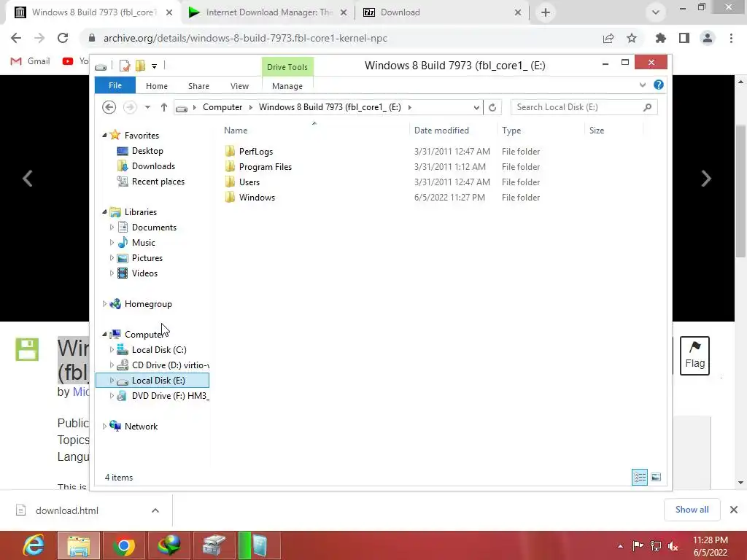
Task: Sort by the Type column header
Action: pyautogui.click(x=511, y=131)
